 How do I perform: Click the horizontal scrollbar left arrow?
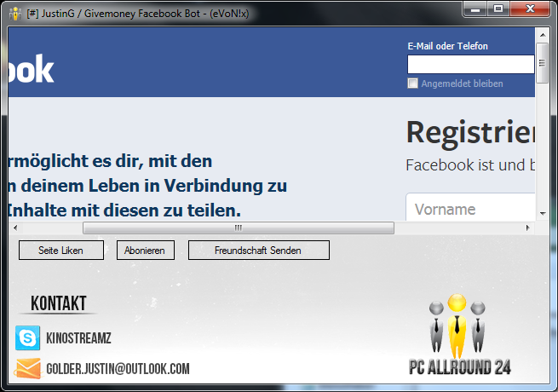click(15, 228)
